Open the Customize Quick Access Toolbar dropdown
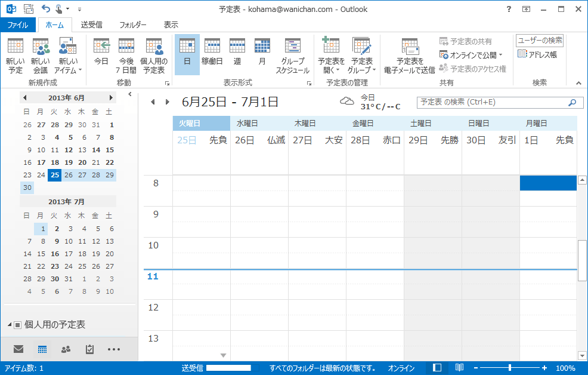This screenshot has height=375, width=588. point(79,9)
